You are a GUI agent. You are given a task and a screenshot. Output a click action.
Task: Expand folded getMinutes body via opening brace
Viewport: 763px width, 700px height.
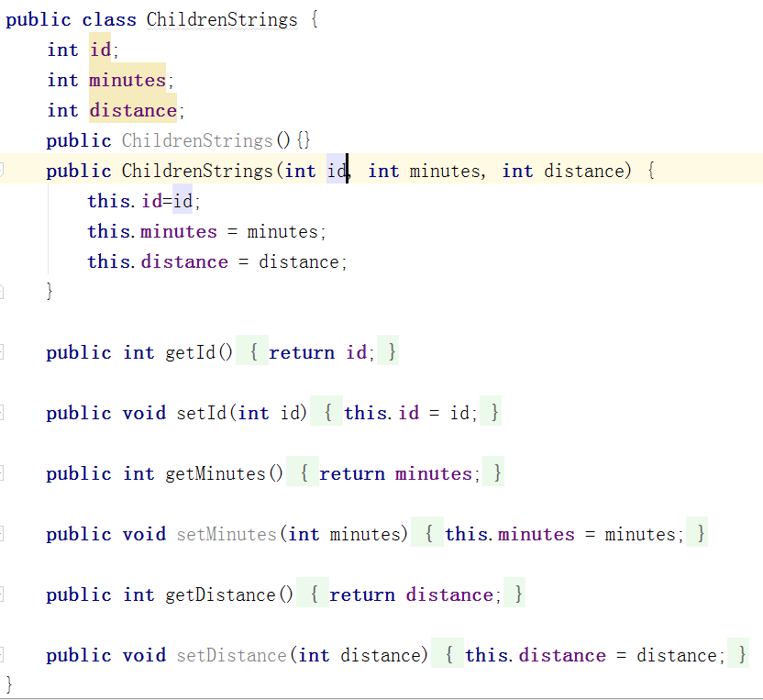pos(304,472)
